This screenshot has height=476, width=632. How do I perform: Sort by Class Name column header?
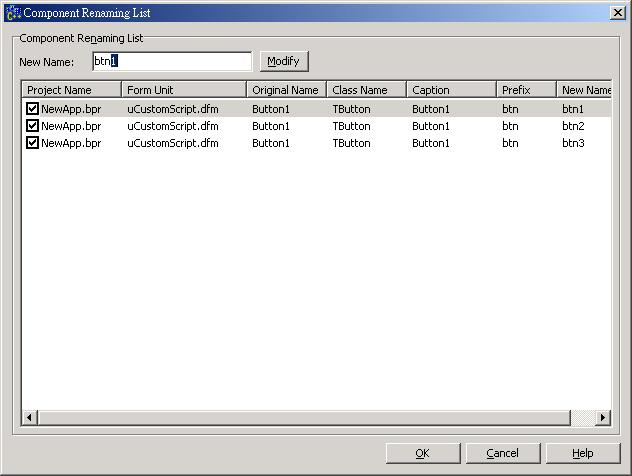[x=366, y=90]
